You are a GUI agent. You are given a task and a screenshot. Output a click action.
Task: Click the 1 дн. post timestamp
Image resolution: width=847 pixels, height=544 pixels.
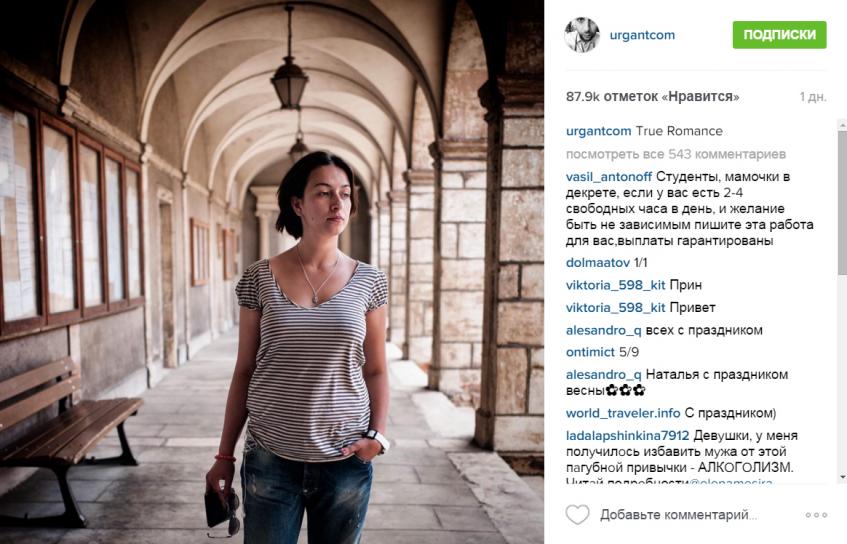pyautogui.click(x=813, y=97)
